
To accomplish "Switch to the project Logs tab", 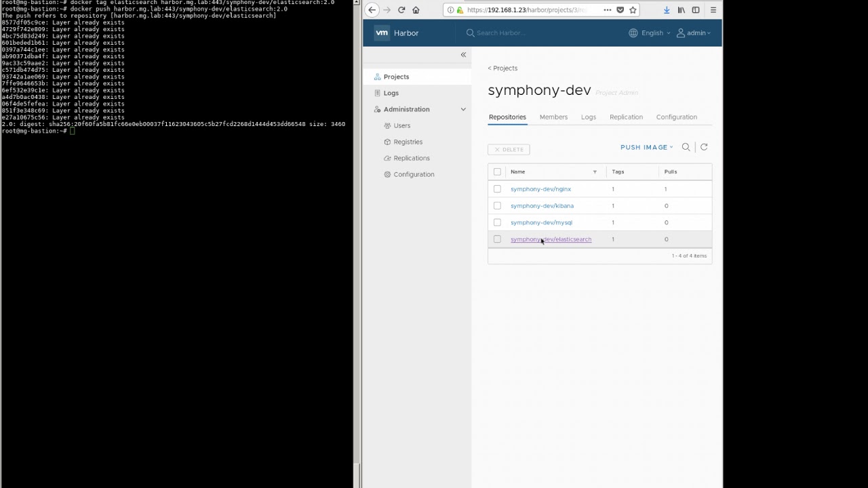I will [x=588, y=117].
